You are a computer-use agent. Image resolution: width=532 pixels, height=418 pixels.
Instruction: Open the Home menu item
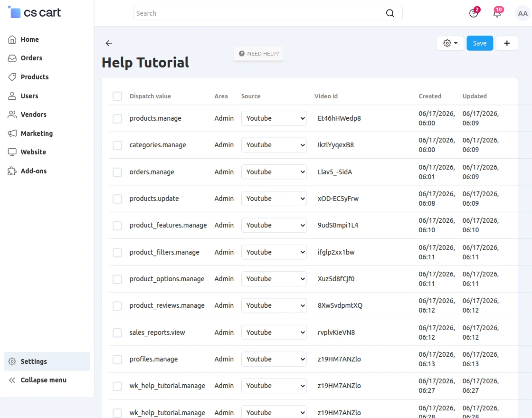tap(29, 39)
